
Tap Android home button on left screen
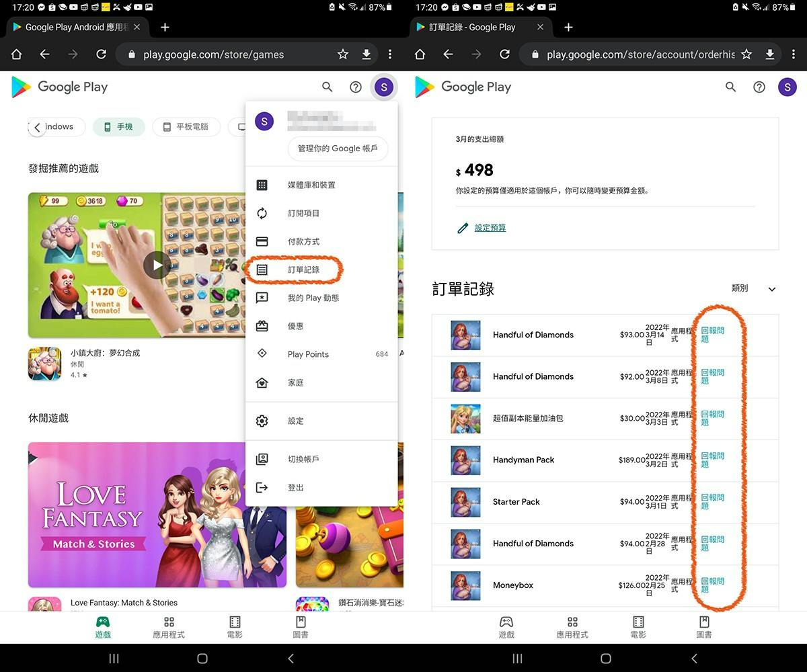click(x=202, y=659)
